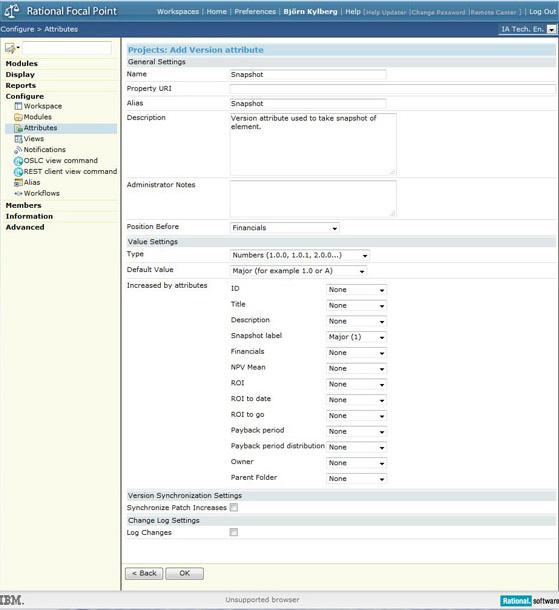
Task: Open the NPV Mean increase dropdown
Action: point(356,368)
